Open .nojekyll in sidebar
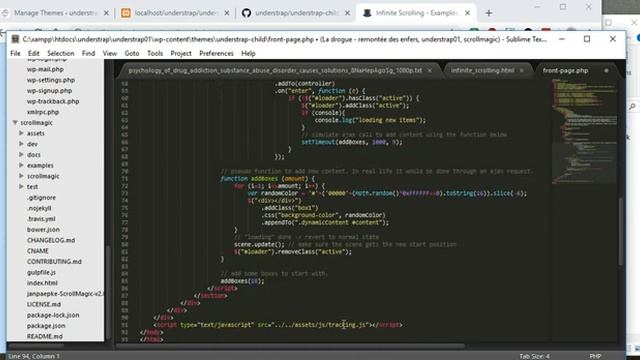The width and height of the screenshot is (640, 360). 39,208
